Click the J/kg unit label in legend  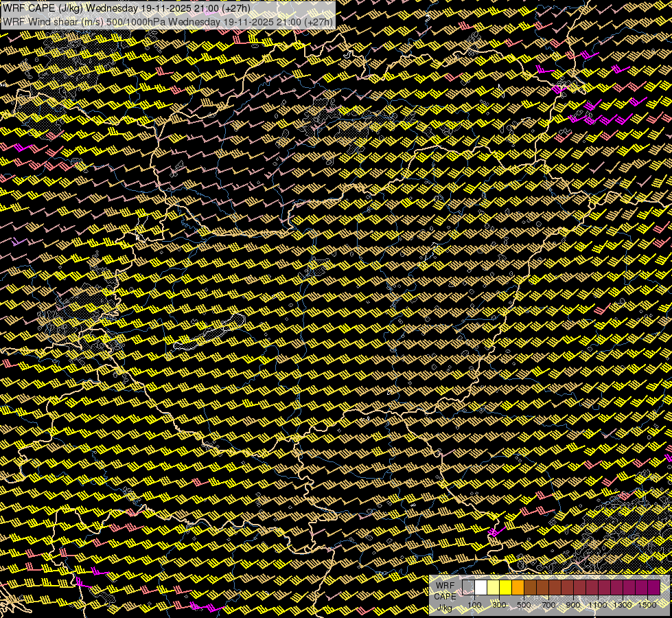445,608
